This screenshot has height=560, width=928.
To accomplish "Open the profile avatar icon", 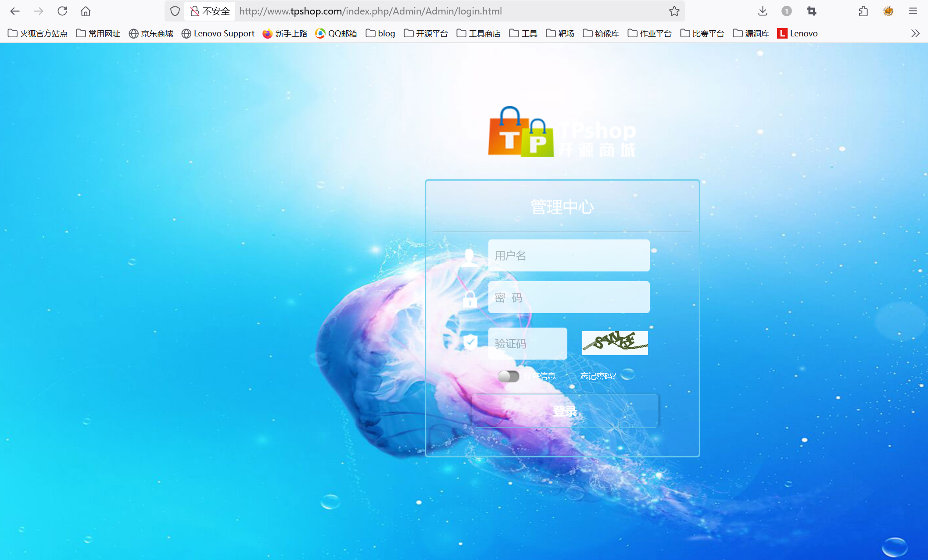I will [888, 11].
